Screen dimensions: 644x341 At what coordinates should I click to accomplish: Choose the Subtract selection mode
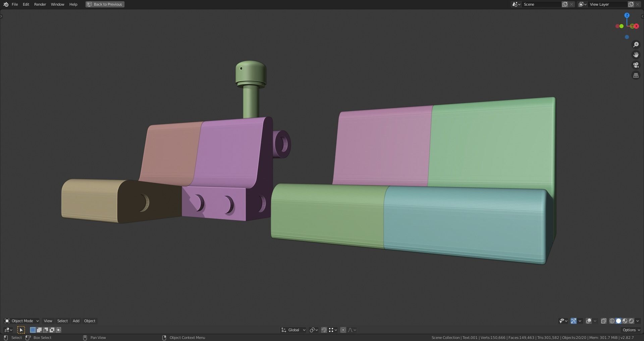(46, 330)
